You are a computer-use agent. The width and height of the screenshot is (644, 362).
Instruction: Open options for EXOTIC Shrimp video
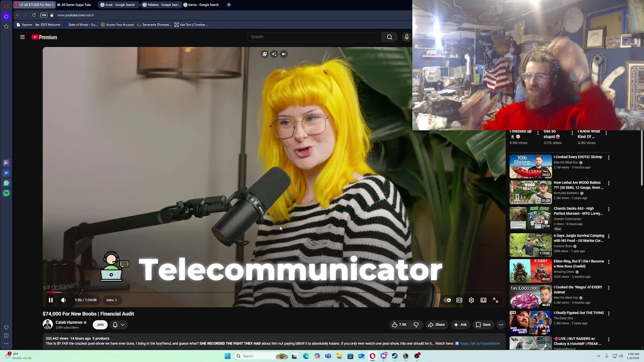(609, 157)
